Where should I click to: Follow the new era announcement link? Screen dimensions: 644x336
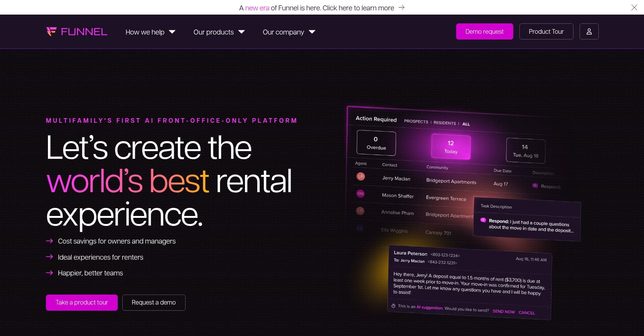(x=257, y=8)
